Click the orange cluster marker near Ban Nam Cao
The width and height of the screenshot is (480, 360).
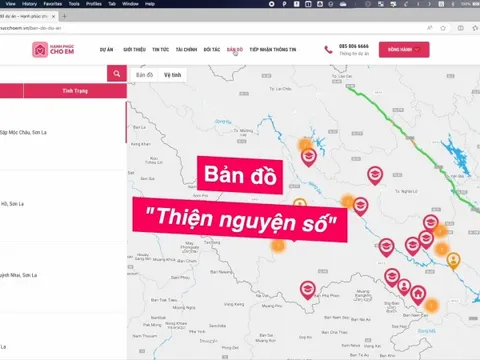(431, 305)
